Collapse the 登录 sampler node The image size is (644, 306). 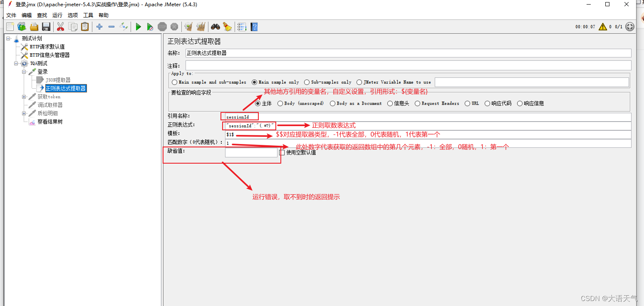24,72
